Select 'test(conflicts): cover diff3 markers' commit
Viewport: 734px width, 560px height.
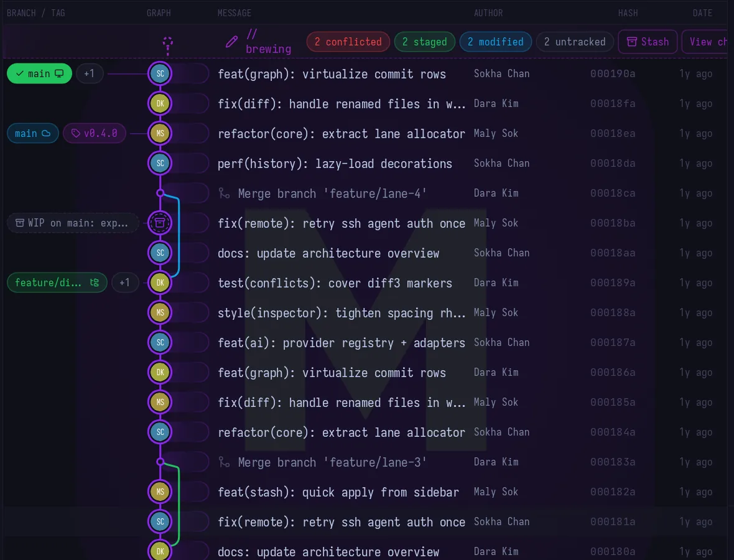point(335,283)
